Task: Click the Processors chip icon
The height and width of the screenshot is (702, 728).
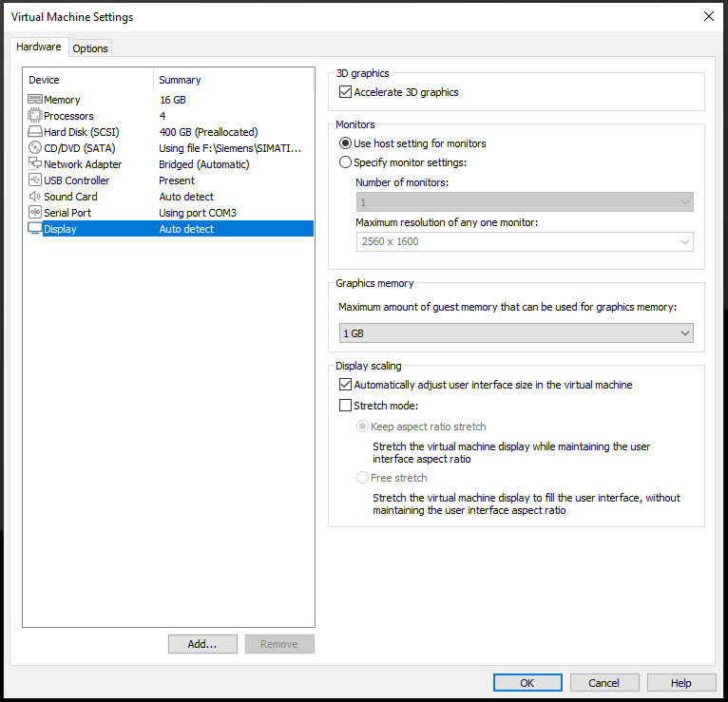Action: pyautogui.click(x=35, y=115)
